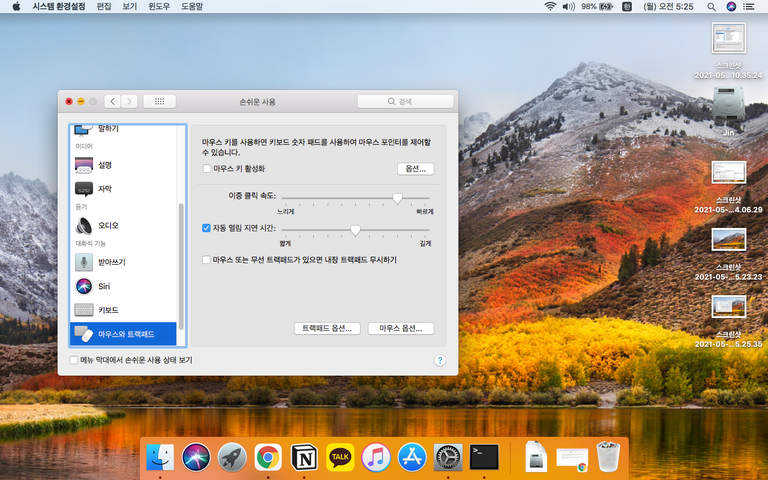The height and width of the screenshot is (480, 768).
Task: Open KakaoTalk in the Dock
Action: coord(340,457)
